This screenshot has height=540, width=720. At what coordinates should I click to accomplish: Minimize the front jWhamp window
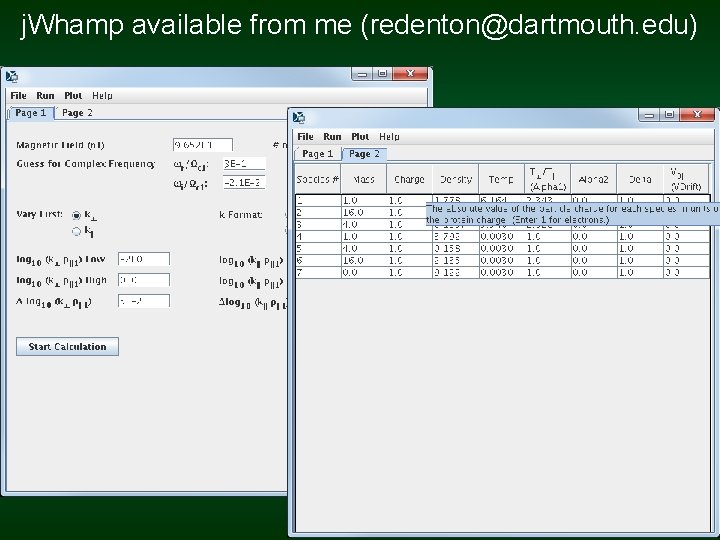coord(649,114)
